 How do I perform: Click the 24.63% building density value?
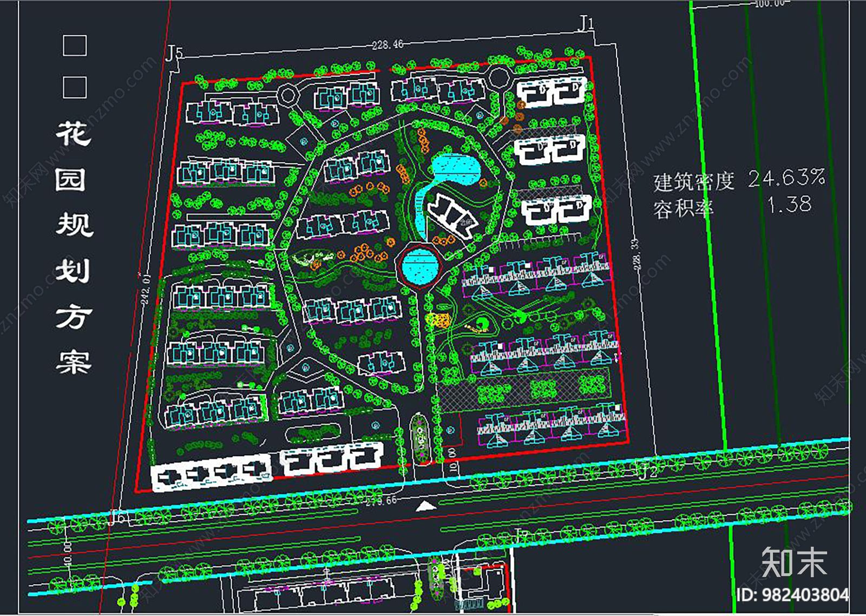pos(786,178)
